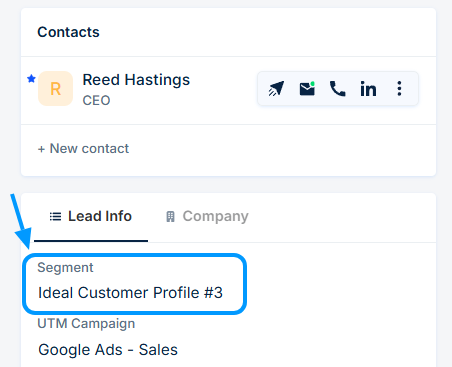Add a contact via New contact
Image resolution: width=452 pixels, height=367 pixels.
[x=83, y=148]
